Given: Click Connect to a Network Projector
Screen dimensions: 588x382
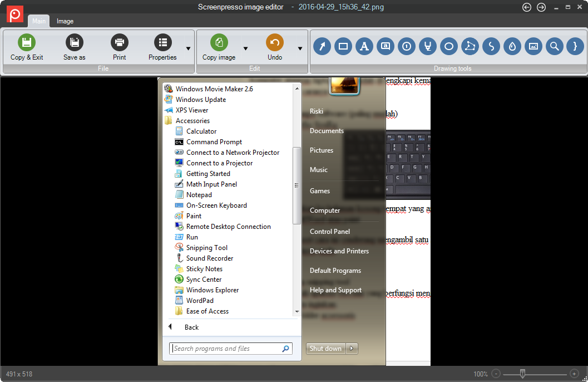Looking at the screenshot, I should point(233,153).
